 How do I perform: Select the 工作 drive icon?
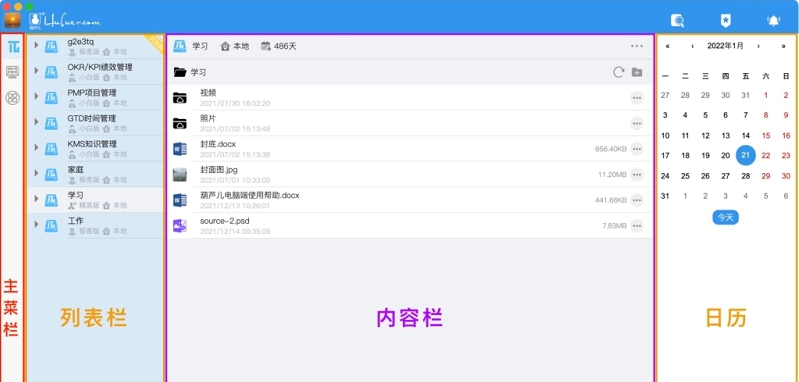tap(51, 226)
